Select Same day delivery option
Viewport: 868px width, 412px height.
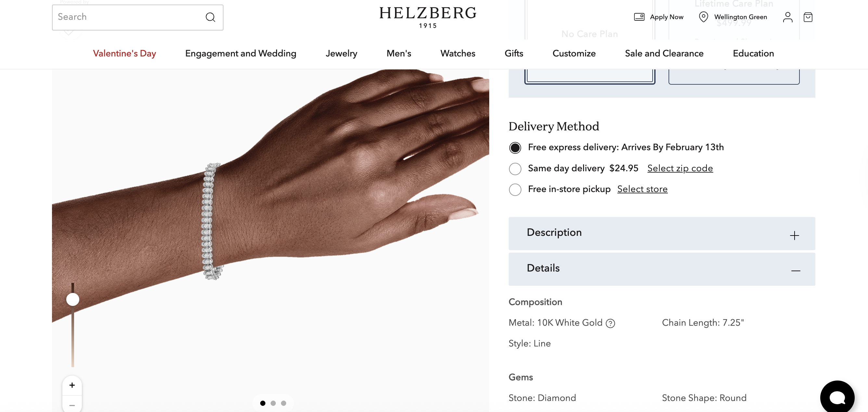pyautogui.click(x=515, y=169)
